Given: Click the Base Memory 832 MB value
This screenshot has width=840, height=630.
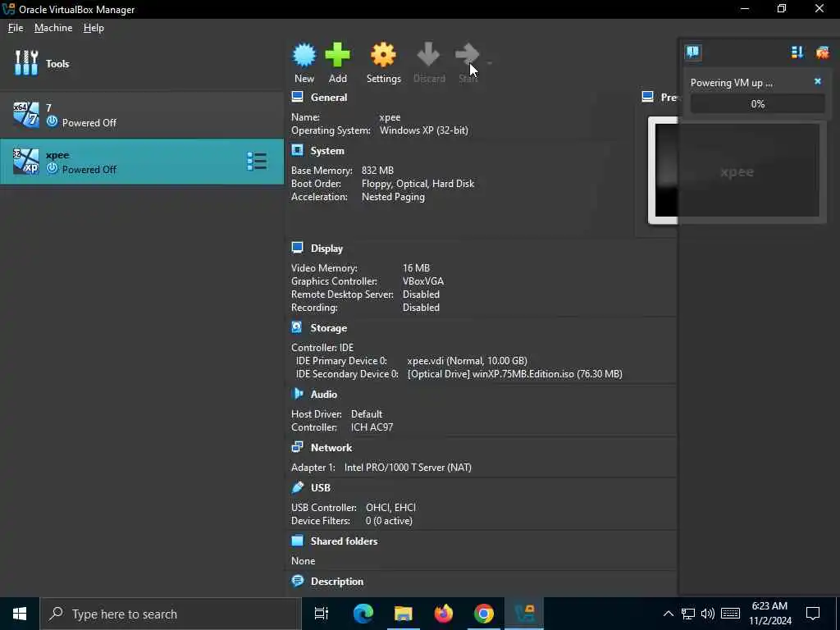Looking at the screenshot, I should tap(377, 171).
